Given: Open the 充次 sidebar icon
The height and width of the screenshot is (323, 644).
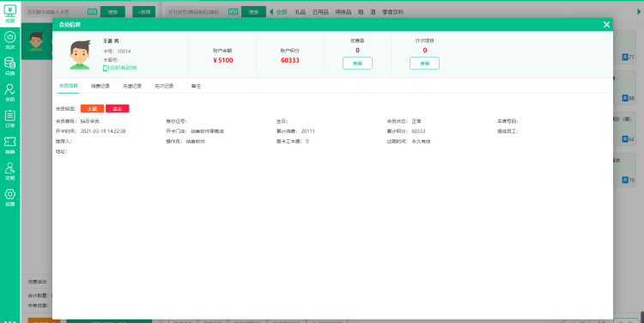Looking at the screenshot, I should tap(9, 40).
